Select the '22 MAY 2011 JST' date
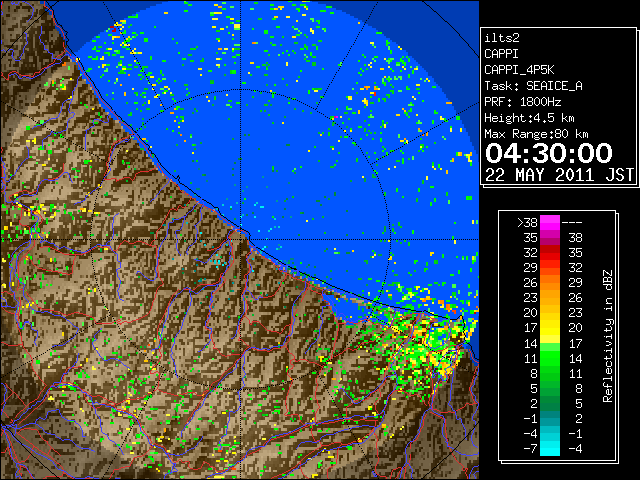Viewport: 640px width, 480px height. pos(559,175)
